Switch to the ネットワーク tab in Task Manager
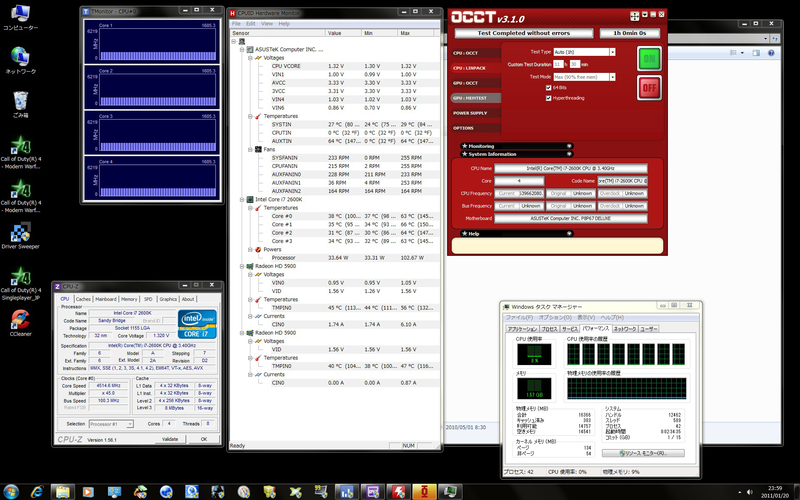 point(624,329)
